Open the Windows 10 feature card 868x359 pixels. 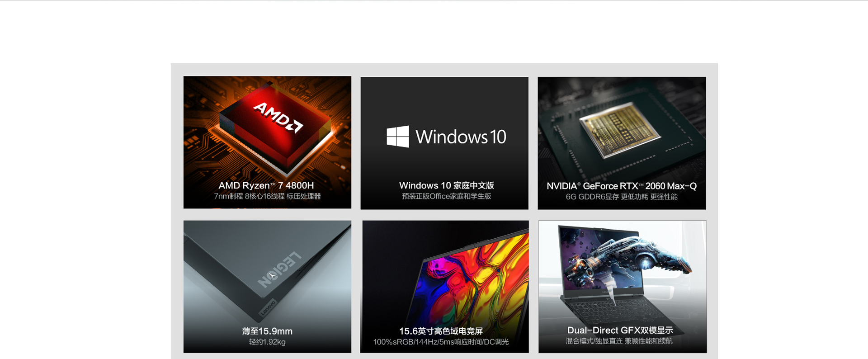coord(444,143)
